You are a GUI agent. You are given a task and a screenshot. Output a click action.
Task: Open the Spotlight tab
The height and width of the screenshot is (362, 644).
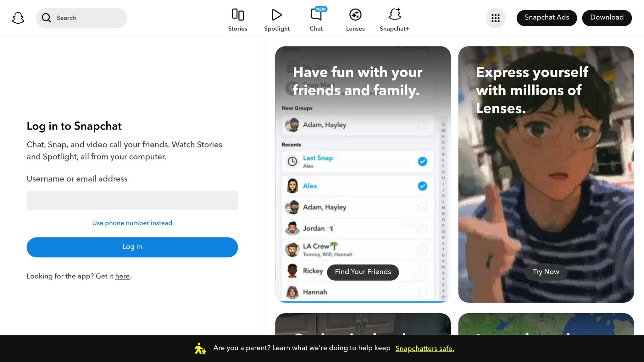(277, 20)
